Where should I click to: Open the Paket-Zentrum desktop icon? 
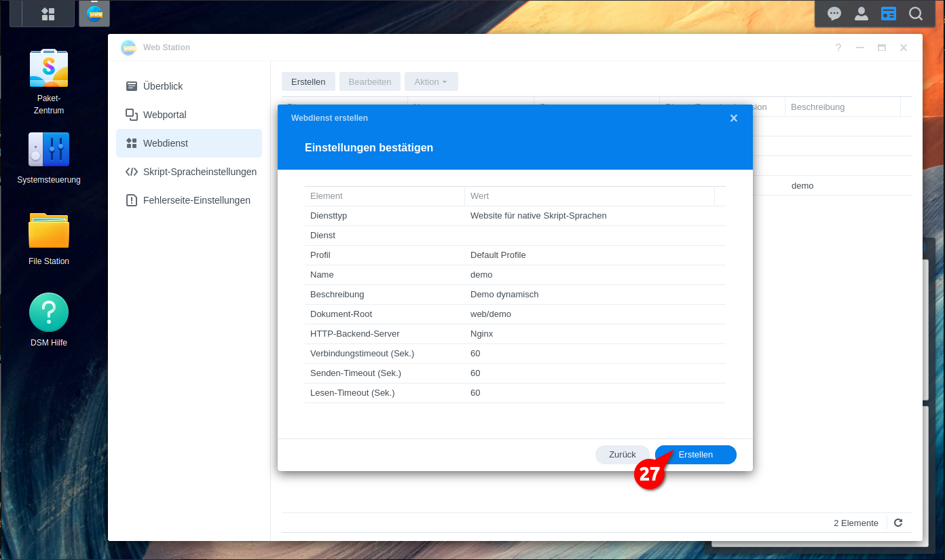[49, 69]
